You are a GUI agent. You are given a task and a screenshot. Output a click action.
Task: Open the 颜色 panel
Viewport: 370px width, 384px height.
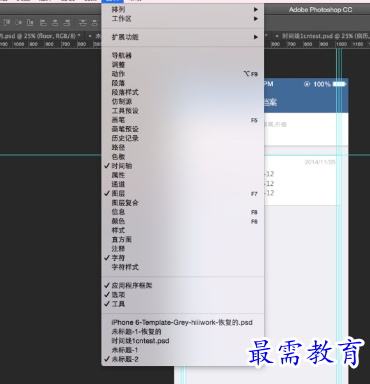coord(183,221)
